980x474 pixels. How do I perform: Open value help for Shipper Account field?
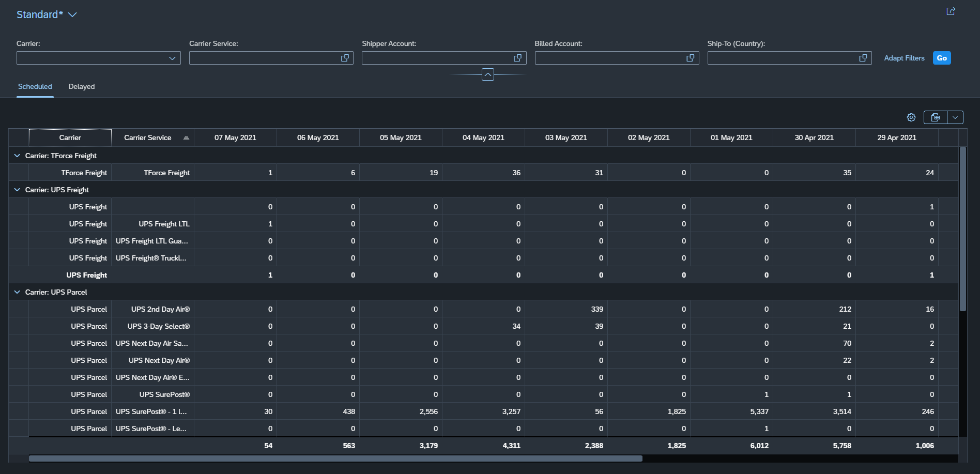(x=517, y=58)
